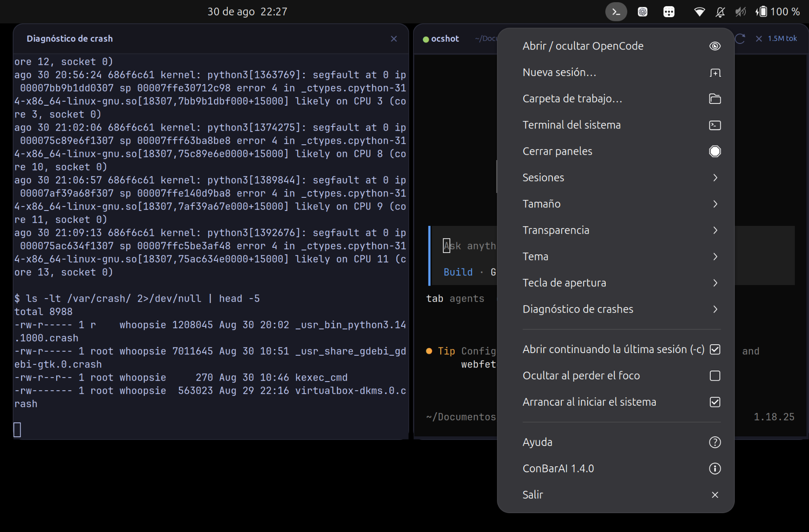Viewport: 809px width, 532px height.
Task: Enable Ocultar al perder el foco checkbox
Action: point(715,376)
